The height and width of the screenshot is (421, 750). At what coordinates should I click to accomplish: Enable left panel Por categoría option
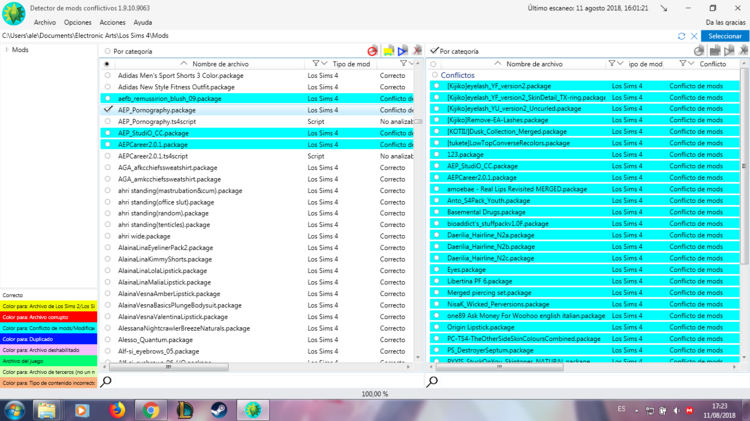[108, 51]
